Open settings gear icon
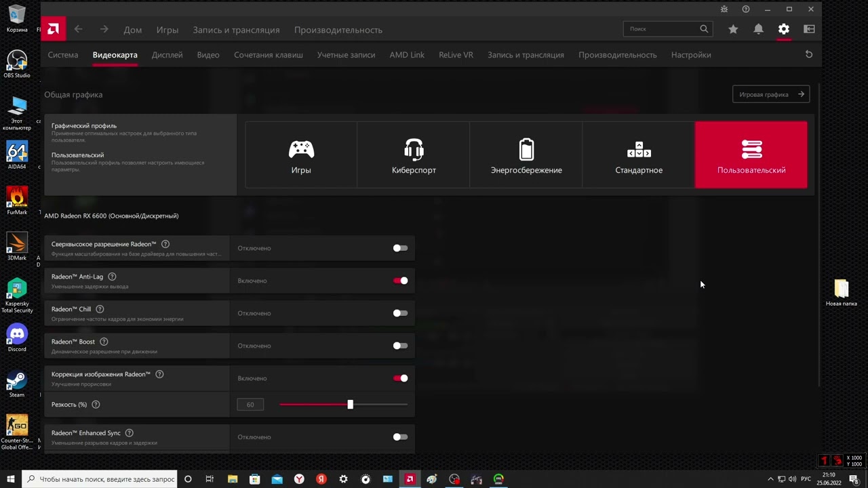 click(x=784, y=29)
